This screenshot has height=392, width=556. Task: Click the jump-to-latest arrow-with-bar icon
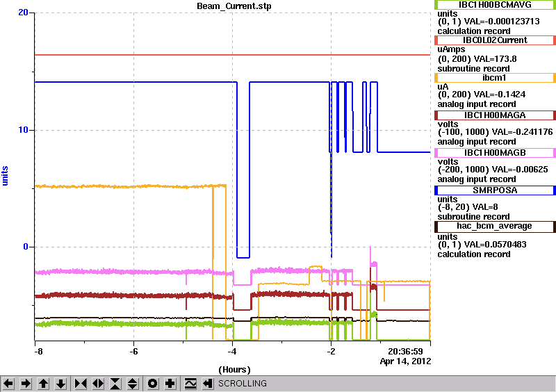(208, 384)
